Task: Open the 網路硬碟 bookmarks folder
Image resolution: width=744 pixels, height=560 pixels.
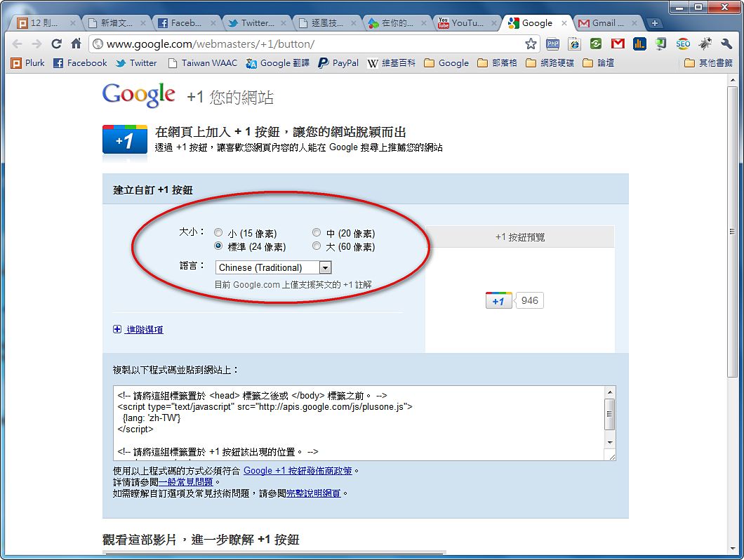Action: [550, 63]
